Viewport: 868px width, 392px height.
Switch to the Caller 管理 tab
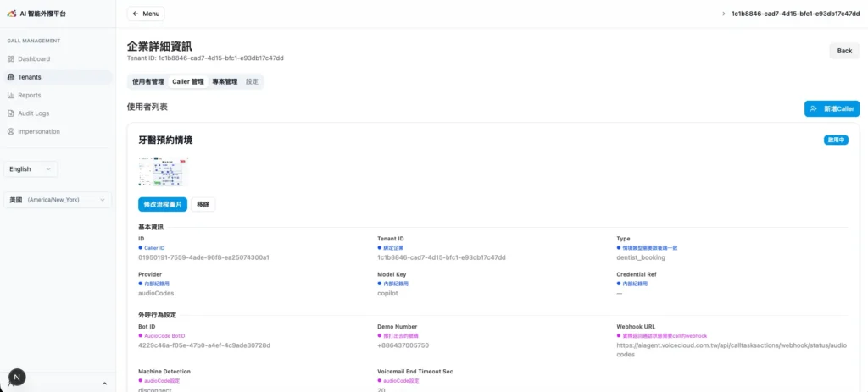click(188, 82)
